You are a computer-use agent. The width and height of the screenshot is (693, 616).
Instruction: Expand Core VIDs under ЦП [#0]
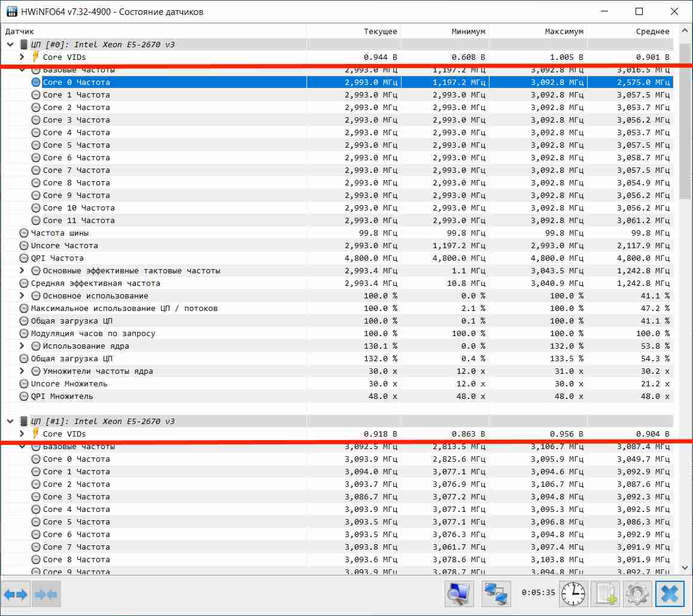tap(22, 57)
